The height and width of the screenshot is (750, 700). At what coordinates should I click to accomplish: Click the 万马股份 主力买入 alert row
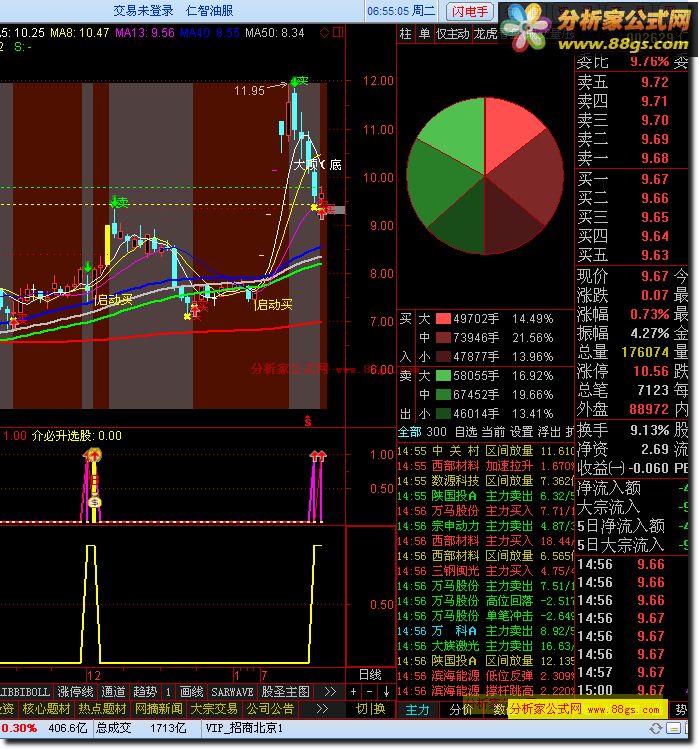(485, 511)
